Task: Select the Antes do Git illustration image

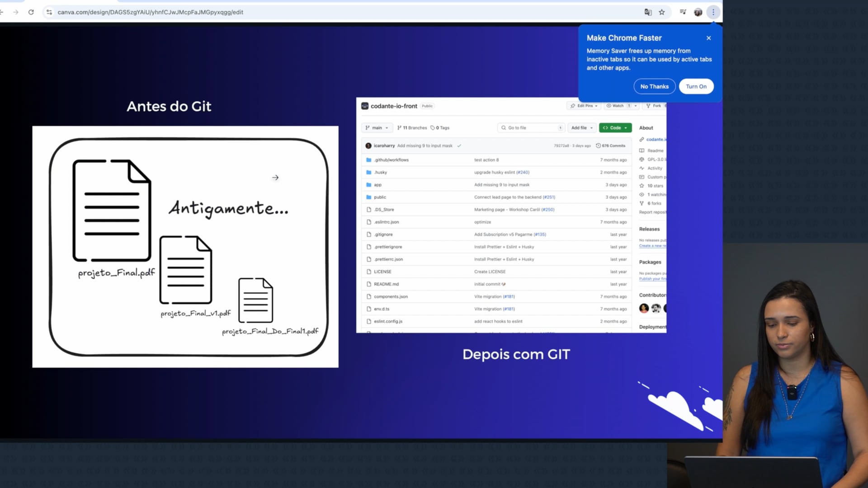Action: pos(185,247)
